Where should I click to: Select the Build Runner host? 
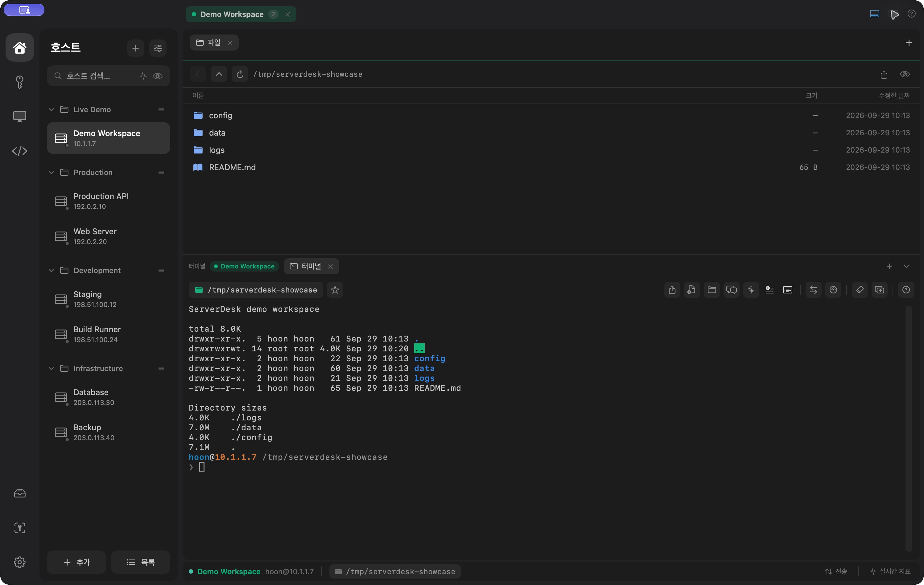tap(108, 334)
